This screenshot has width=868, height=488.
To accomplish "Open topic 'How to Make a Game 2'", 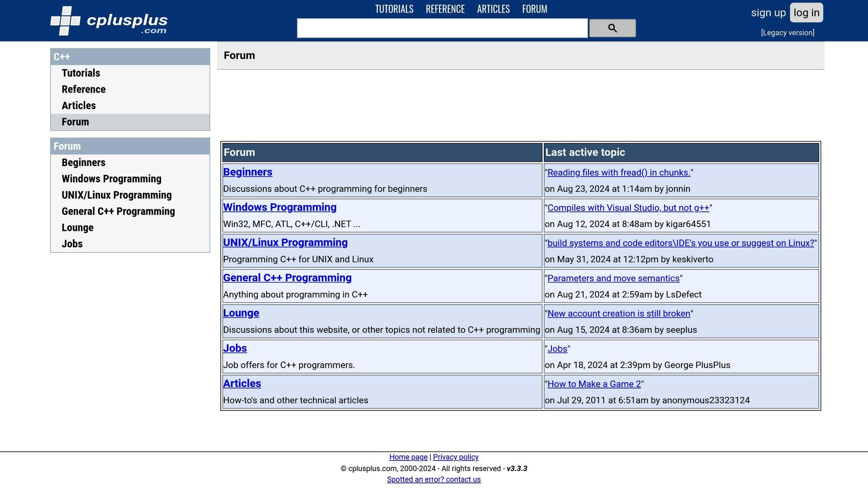I will (594, 384).
